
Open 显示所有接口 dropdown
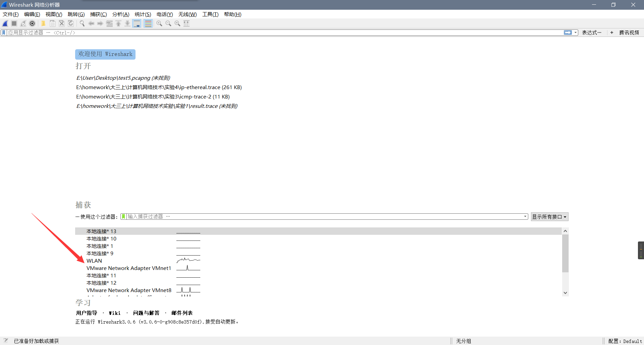[549, 217]
